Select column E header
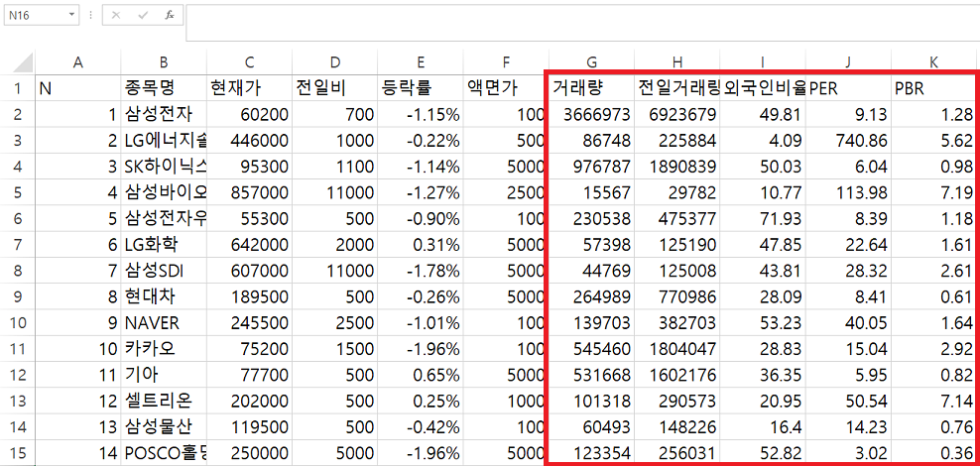This screenshot has width=980, height=466. (421, 61)
